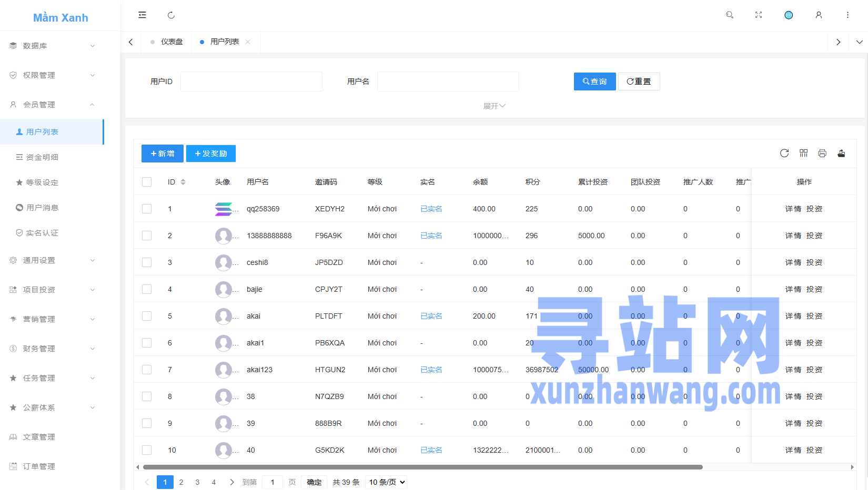Image resolution: width=868 pixels, height=490 pixels.
Task: Click the avatar of user qq258369
Action: point(224,209)
